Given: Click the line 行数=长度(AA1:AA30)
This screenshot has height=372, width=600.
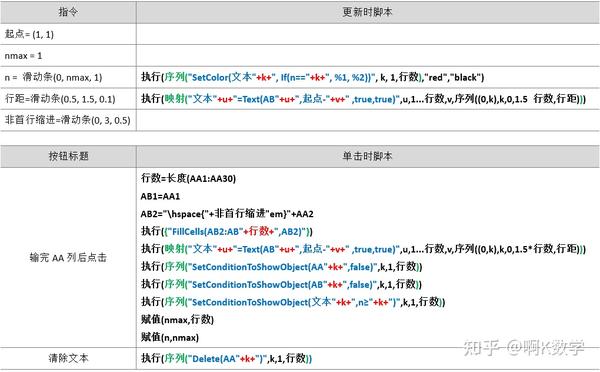Looking at the screenshot, I should [x=188, y=178].
